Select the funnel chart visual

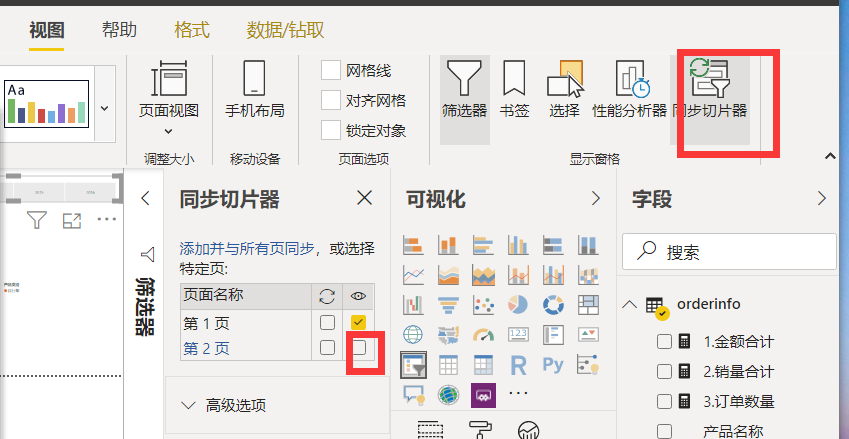click(x=448, y=305)
